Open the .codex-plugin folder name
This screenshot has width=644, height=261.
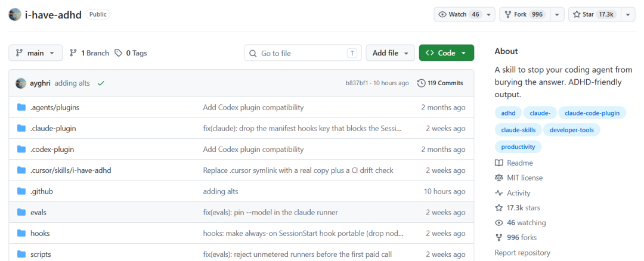tap(52, 150)
